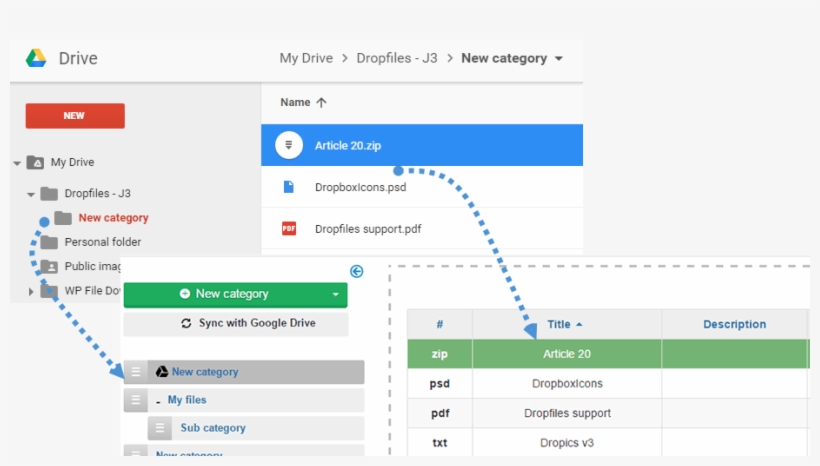Screen dimensions: 820x466
Task: Click the psd type cell
Action: 440,383
